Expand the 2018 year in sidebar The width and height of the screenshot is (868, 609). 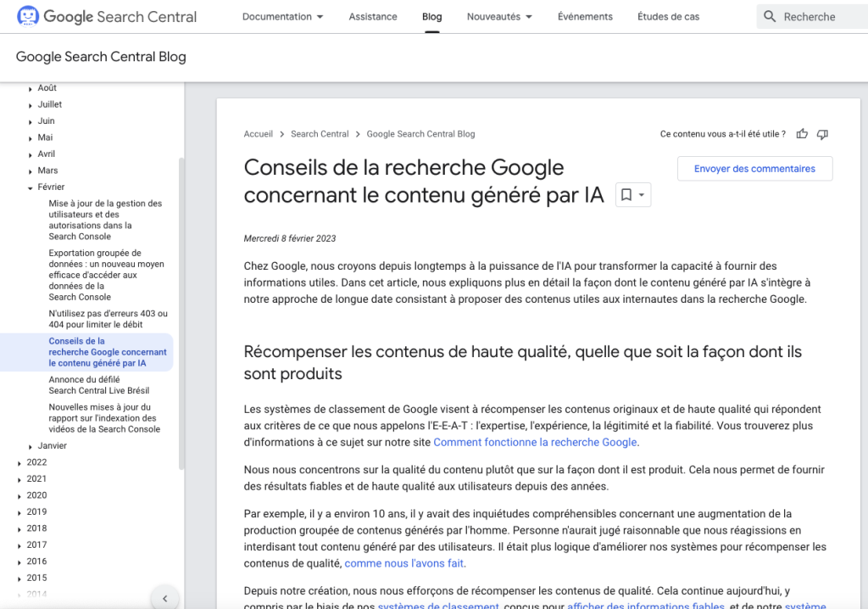coord(19,530)
